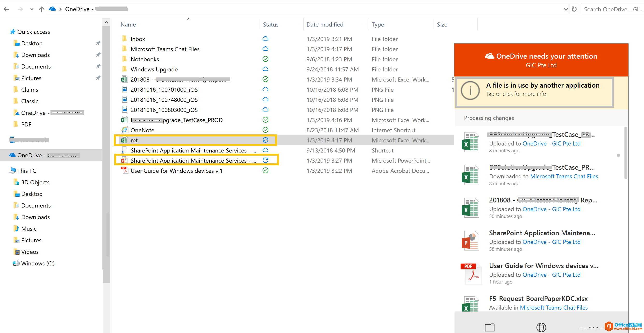Click the info icon in the file-in-use alert

[x=470, y=91]
